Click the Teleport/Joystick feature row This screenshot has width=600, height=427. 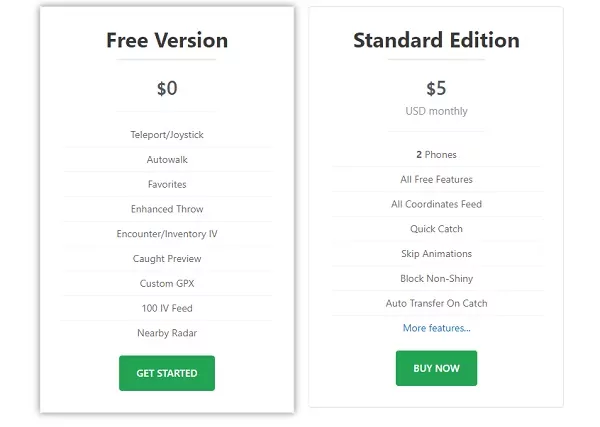coord(167,135)
